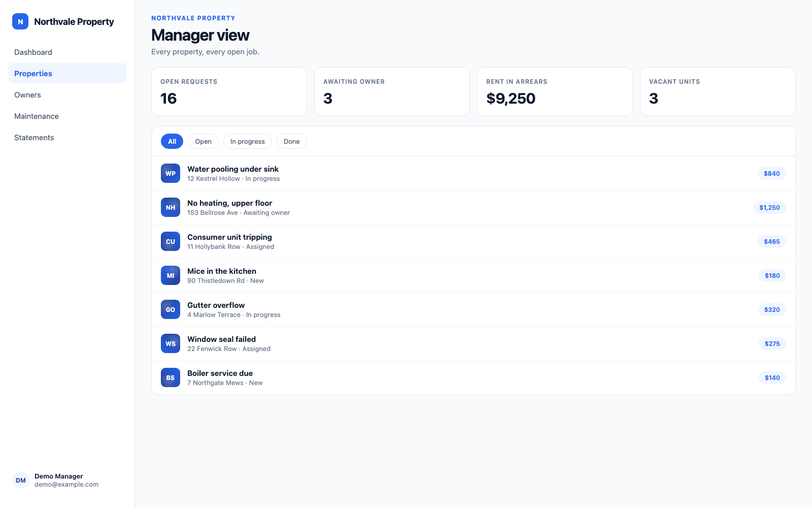
Task: Click the Manager view heading
Action: [x=200, y=35]
